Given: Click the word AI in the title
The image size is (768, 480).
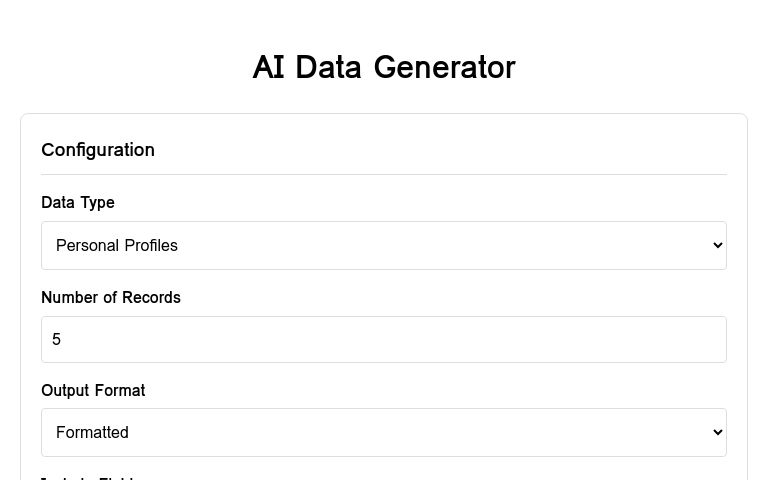Looking at the screenshot, I should (x=268, y=67).
